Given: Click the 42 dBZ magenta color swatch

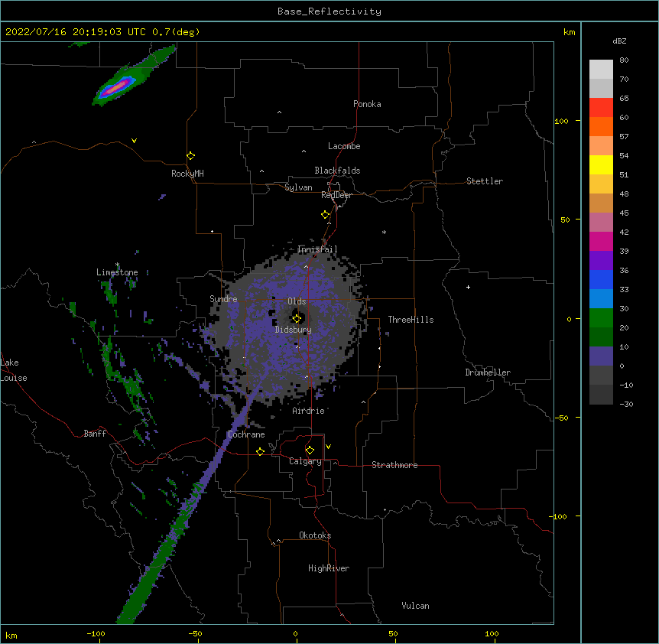Looking at the screenshot, I should click(601, 241).
